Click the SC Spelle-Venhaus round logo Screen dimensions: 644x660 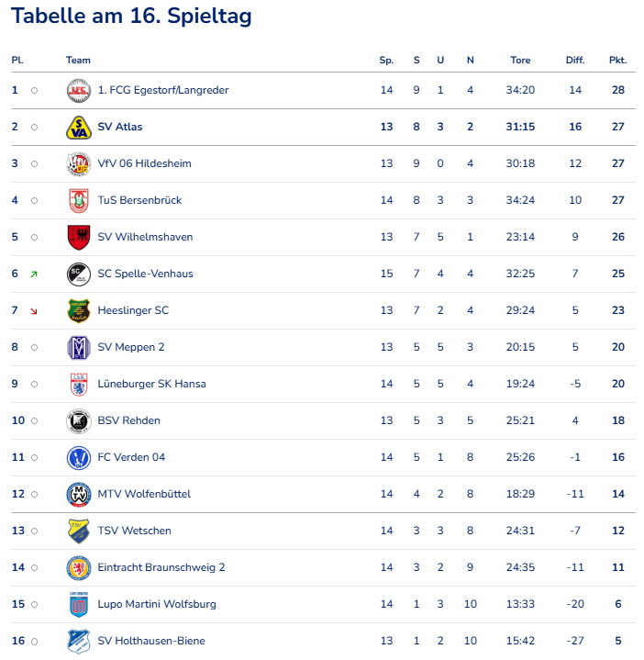tap(79, 274)
